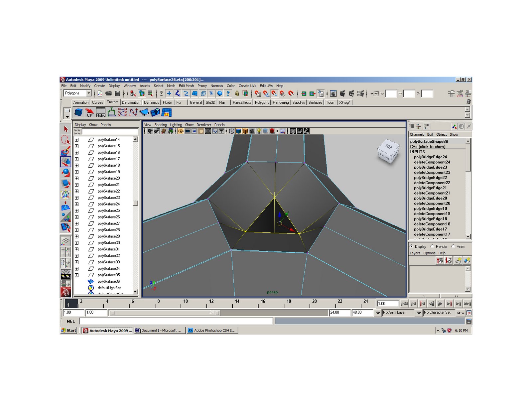The width and height of the screenshot is (532, 411).
Task: Click the CP shelf button
Action: (x=89, y=112)
